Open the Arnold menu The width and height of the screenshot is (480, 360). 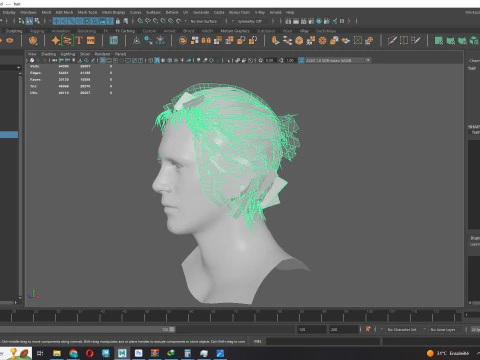coord(275,12)
